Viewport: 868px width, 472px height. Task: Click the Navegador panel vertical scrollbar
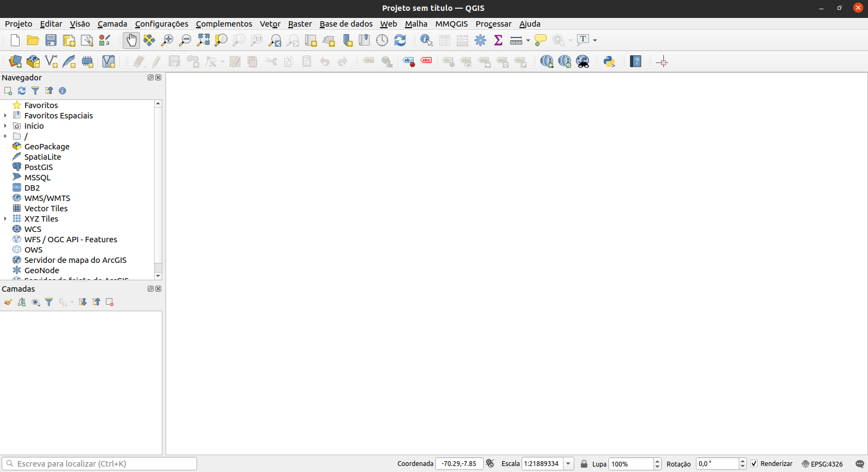click(x=158, y=185)
